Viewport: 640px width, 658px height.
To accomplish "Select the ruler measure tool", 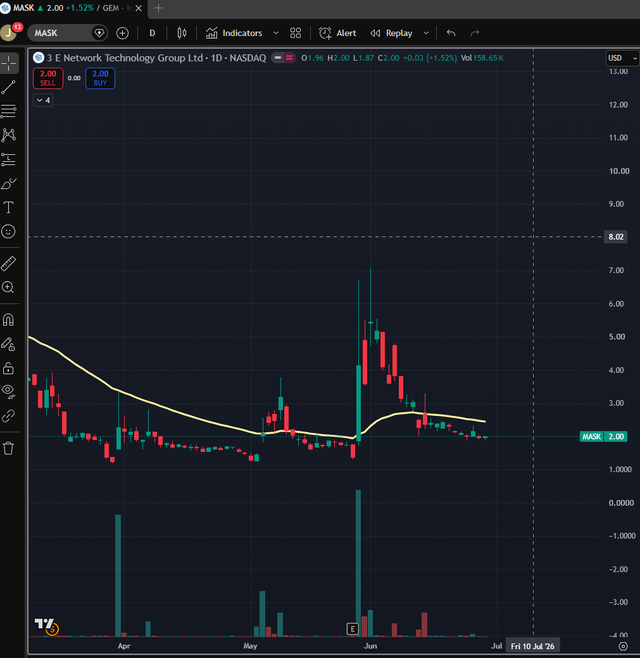I will tap(9, 264).
